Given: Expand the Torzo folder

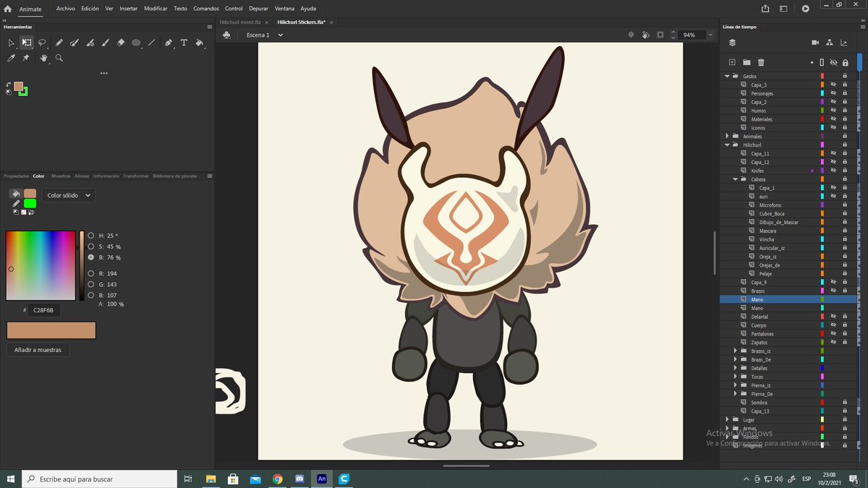Looking at the screenshot, I should pos(736,377).
